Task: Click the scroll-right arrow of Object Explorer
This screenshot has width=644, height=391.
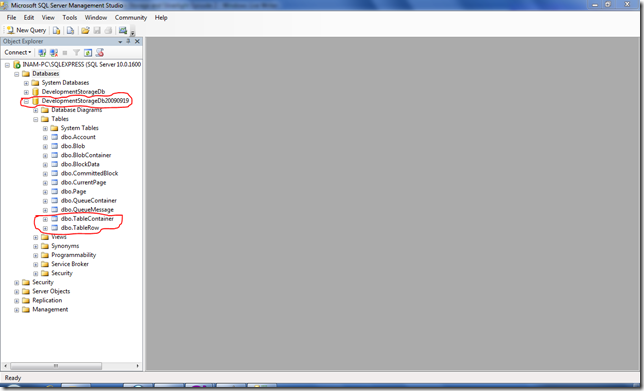Action: click(x=138, y=366)
